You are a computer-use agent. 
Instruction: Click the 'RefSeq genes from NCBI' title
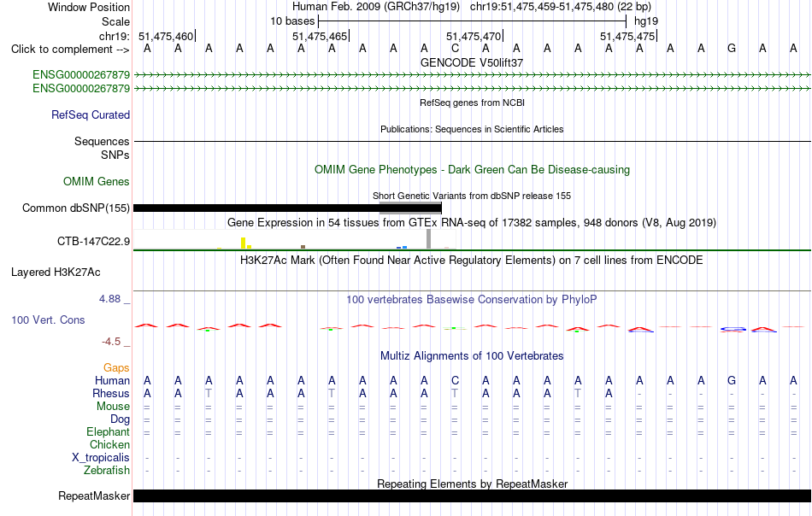click(472, 103)
